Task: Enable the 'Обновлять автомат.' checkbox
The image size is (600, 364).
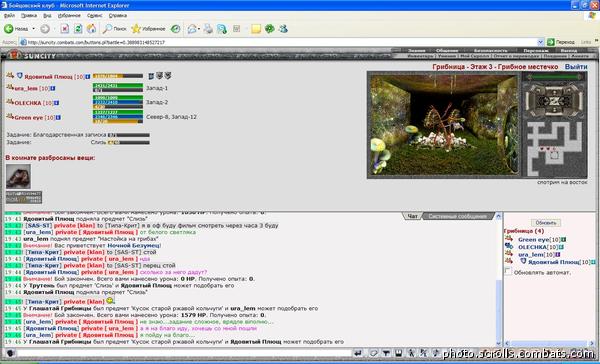Action: 508,271
